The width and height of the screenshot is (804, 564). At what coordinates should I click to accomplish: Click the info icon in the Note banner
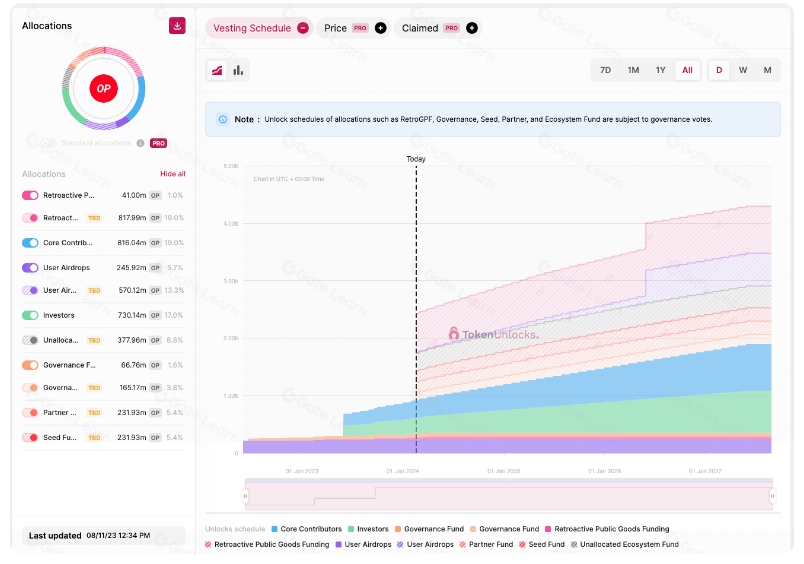223,119
